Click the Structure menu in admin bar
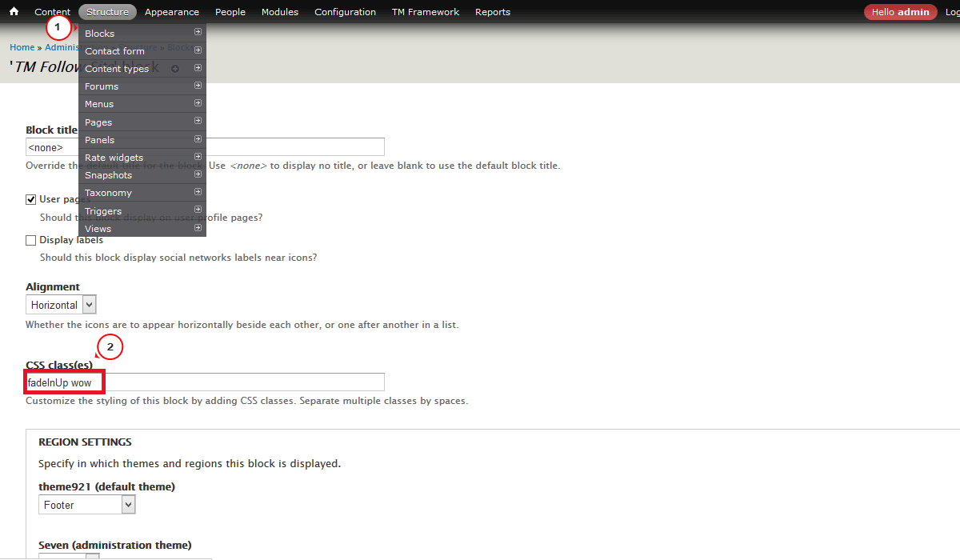 tap(107, 12)
